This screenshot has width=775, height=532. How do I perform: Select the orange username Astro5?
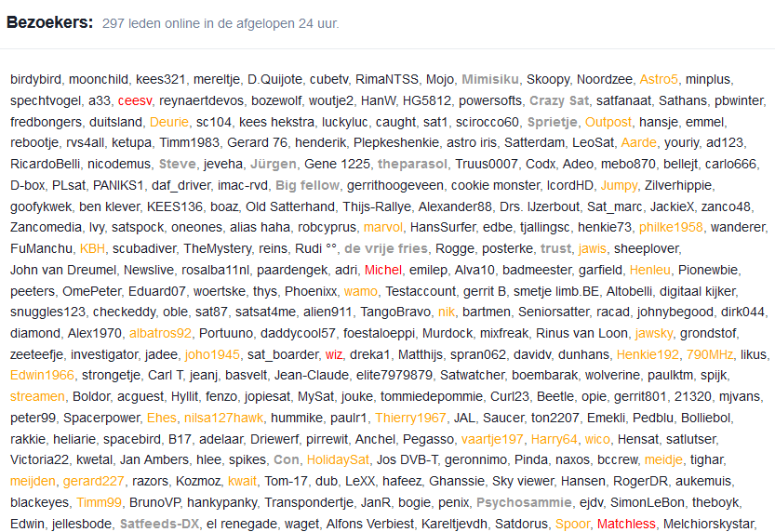click(659, 80)
